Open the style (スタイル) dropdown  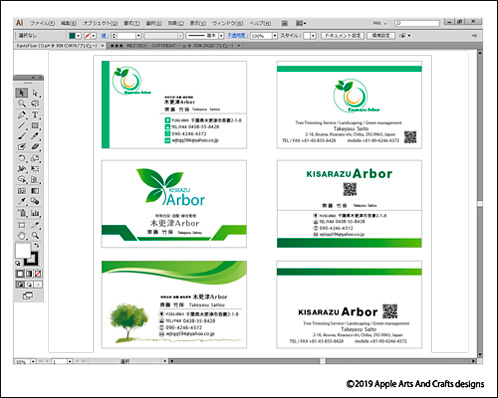tap(313, 35)
